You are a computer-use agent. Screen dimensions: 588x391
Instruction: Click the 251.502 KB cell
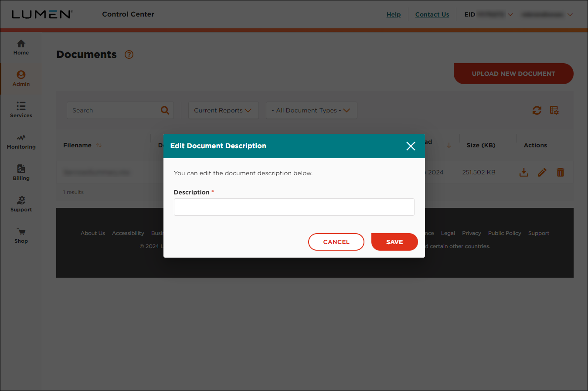pos(479,172)
